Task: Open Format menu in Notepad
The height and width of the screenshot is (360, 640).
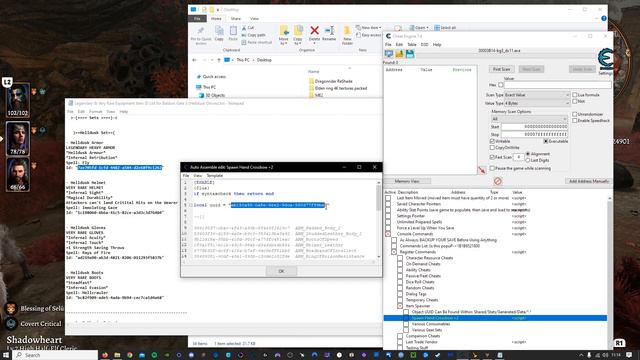Action: (x=96, y=111)
